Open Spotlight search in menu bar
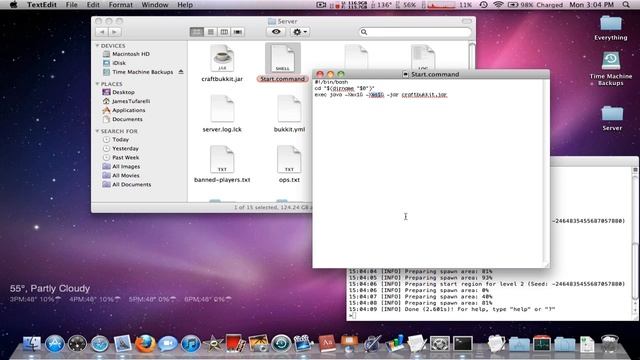 tap(626, 5)
